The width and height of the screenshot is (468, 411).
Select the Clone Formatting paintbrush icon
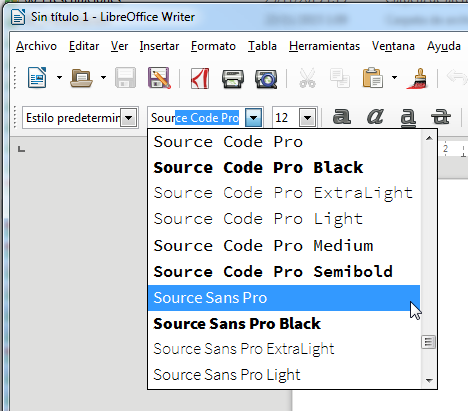point(418,78)
